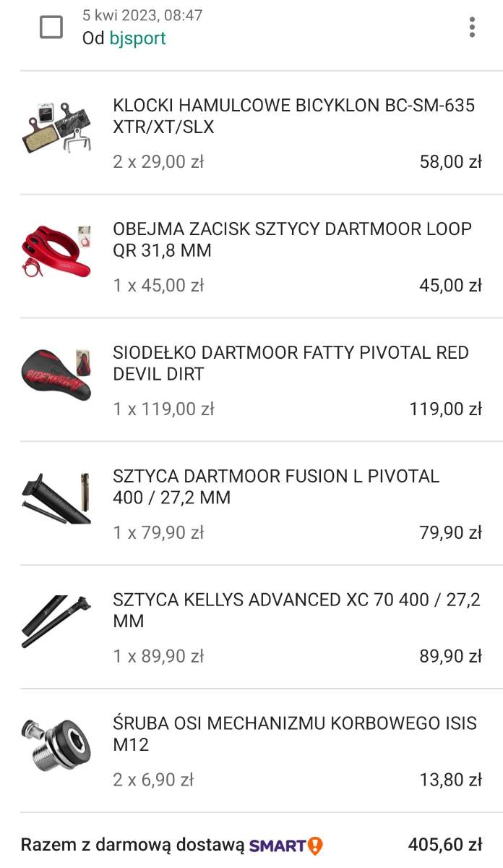Open the three-dot order options menu
This screenshot has height=868, width=503.
coord(472,27)
